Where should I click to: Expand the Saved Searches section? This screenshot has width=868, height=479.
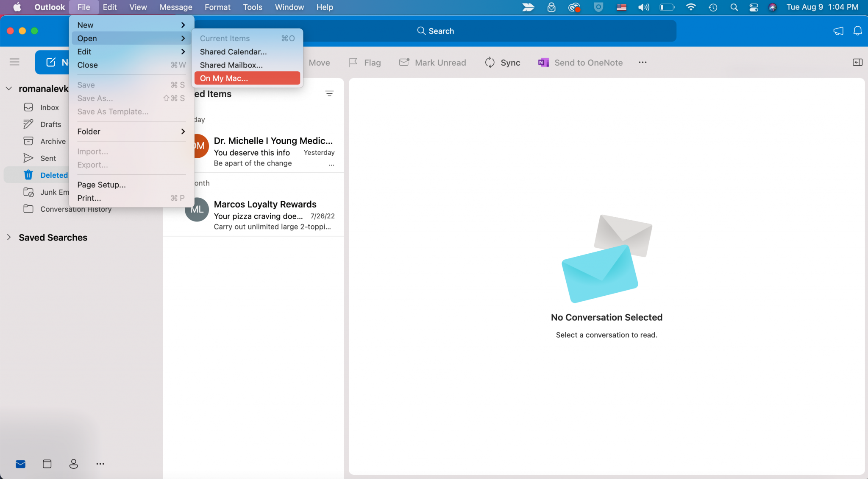(x=9, y=237)
